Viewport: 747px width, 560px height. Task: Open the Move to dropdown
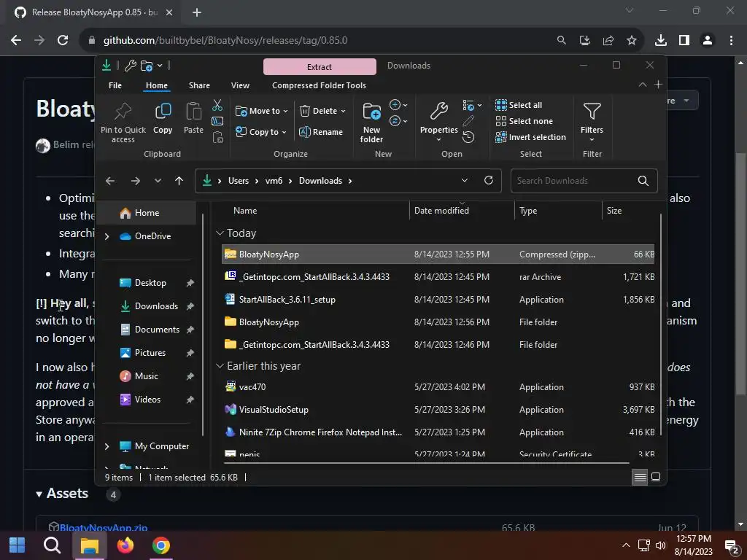tap(262, 111)
